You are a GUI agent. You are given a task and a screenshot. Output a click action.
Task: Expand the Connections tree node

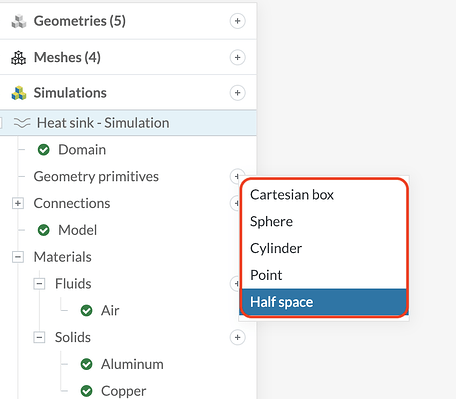point(18,203)
